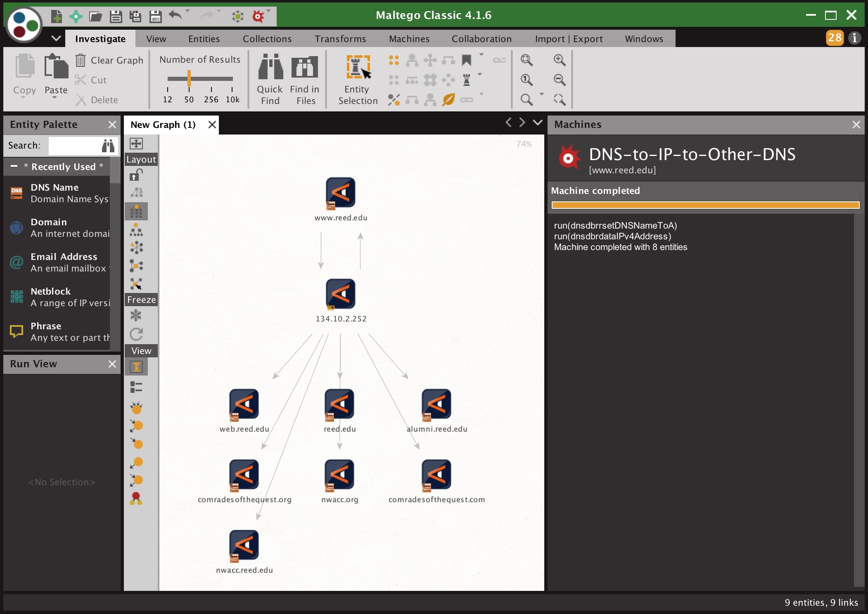Click the snowflake freeze icon
The height and width of the screenshot is (614, 868).
136,316
